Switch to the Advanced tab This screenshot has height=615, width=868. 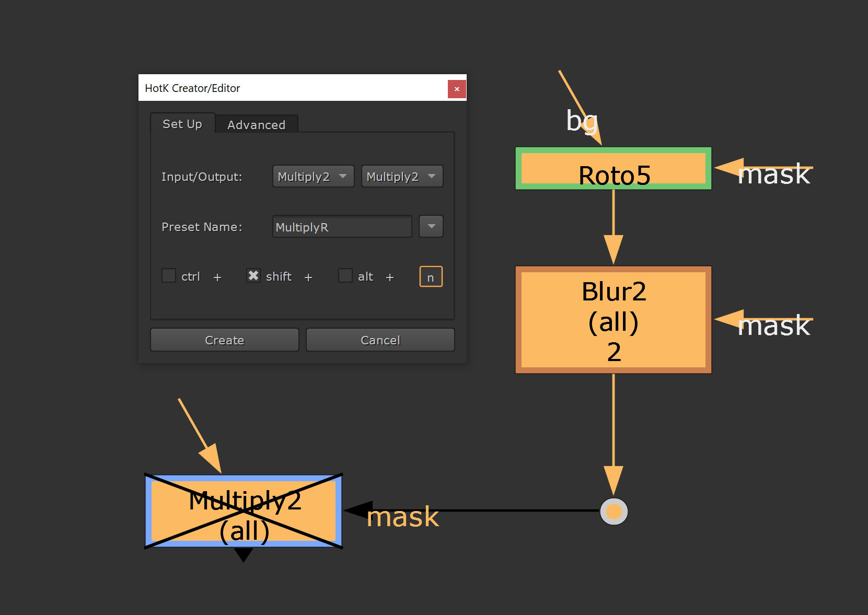(x=256, y=124)
